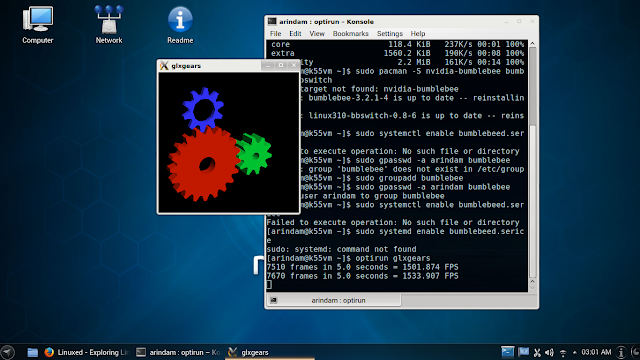640x360 pixels.
Task: Maximize the glxgears window
Action: coord(281,65)
